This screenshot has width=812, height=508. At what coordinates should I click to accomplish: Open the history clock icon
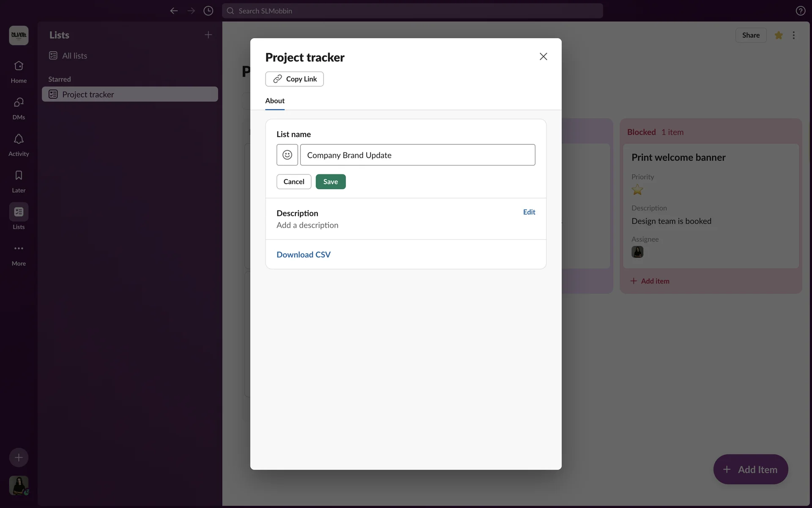tap(208, 11)
